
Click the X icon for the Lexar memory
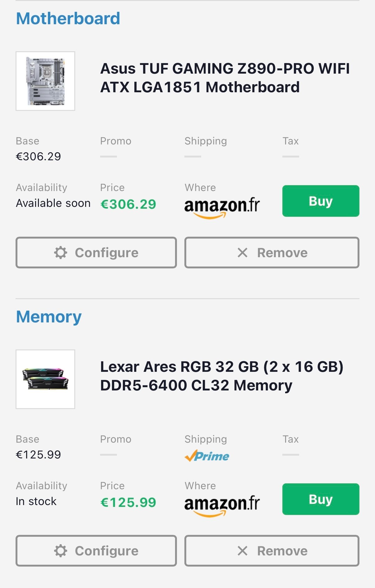pos(243,551)
